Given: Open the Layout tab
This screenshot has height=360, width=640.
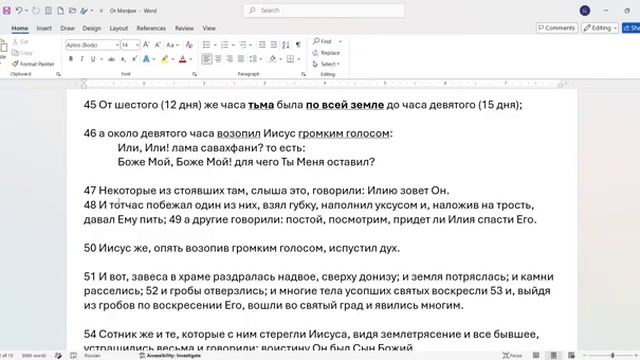Looking at the screenshot, I should [x=119, y=28].
